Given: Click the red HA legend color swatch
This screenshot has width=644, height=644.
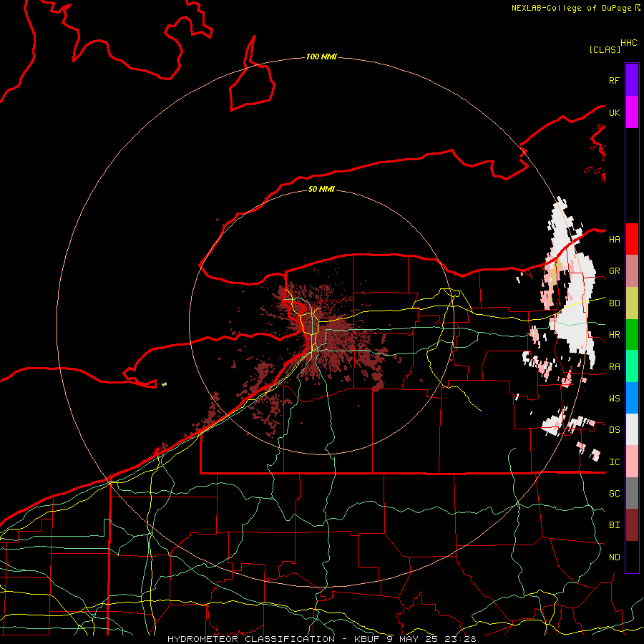Looking at the screenshot, I should coord(632,239).
